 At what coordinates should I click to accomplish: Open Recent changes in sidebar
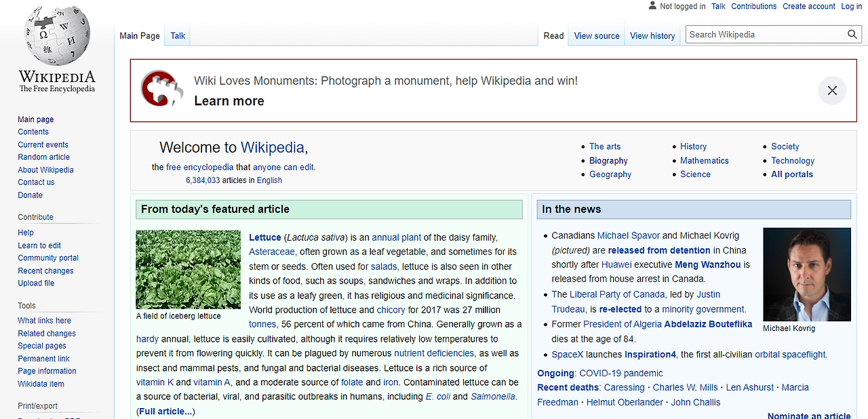click(45, 271)
